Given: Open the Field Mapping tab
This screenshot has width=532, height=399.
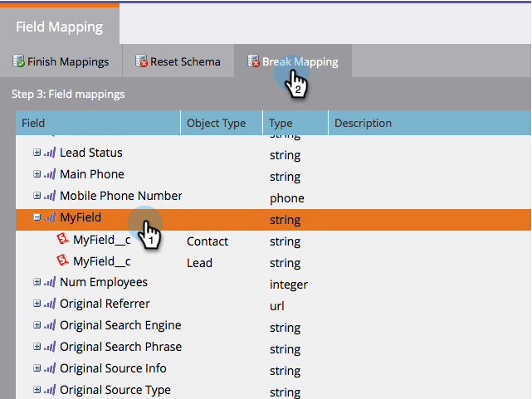Looking at the screenshot, I should tap(60, 27).
